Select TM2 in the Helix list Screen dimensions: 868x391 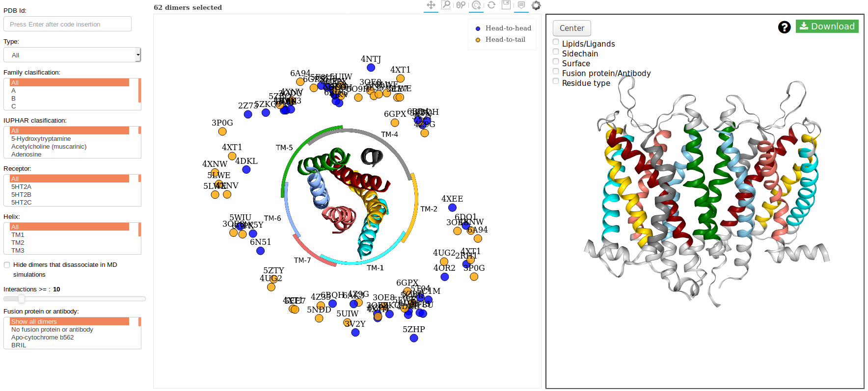tap(18, 243)
